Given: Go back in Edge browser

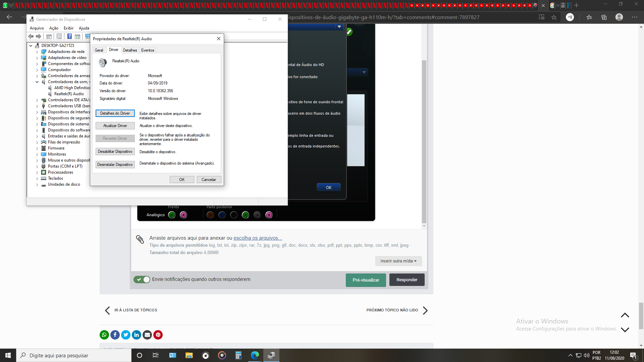Looking at the screenshot, I should pos(9,17).
